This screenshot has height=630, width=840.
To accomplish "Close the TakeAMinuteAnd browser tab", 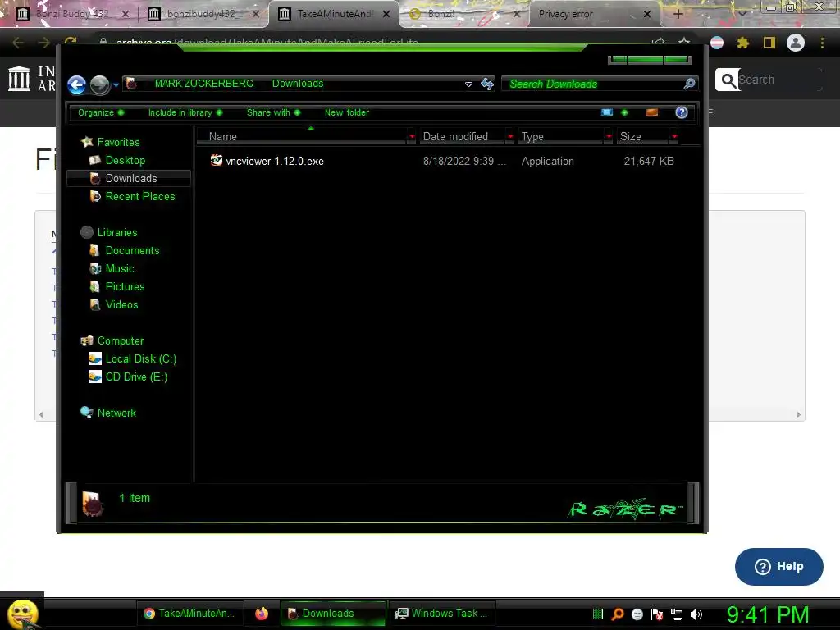I will click(386, 14).
